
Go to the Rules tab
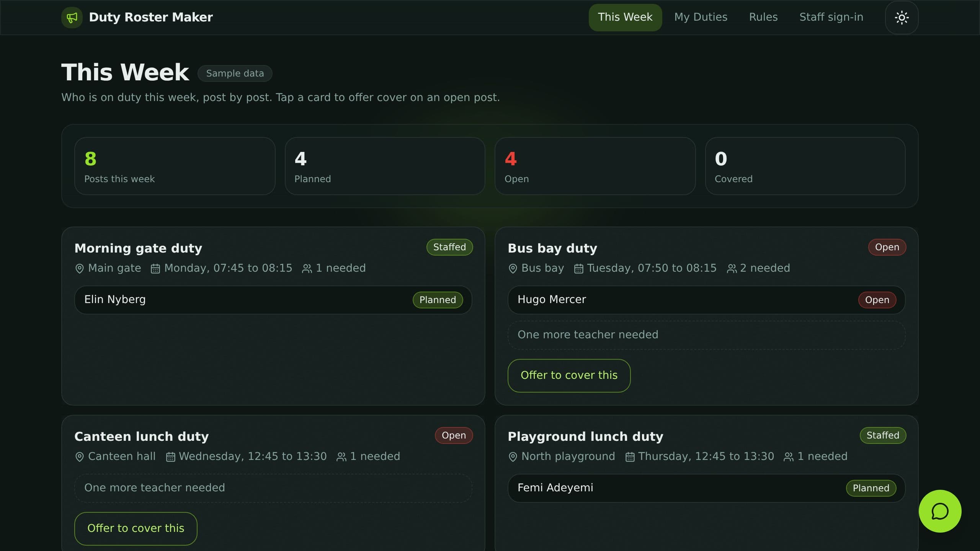coord(763,17)
